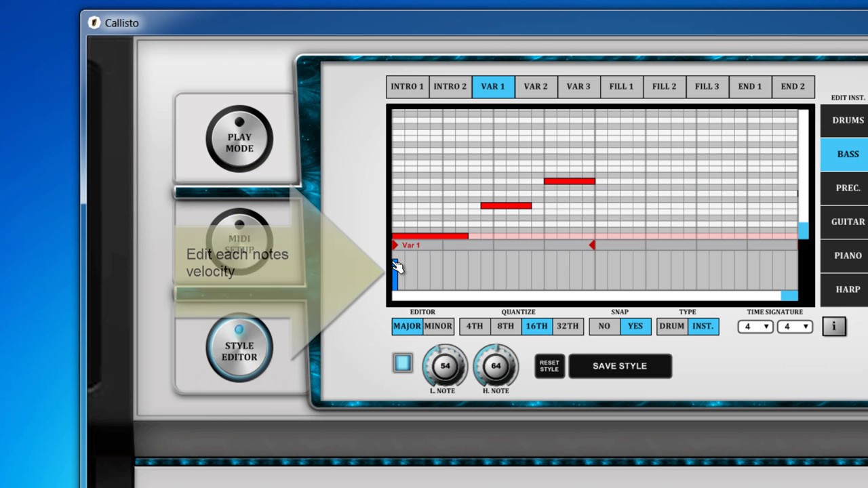The image size is (868, 488).
Task: Click the topmost red note in grid
Action: [x=570, y=181]
